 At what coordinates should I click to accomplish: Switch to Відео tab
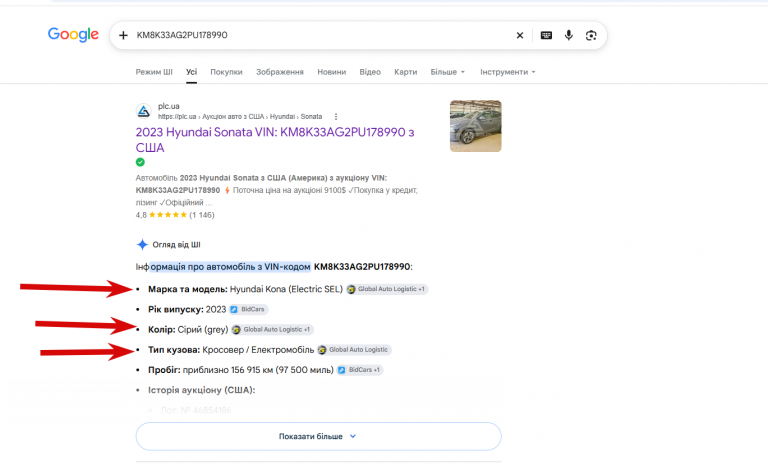(370, 72)
